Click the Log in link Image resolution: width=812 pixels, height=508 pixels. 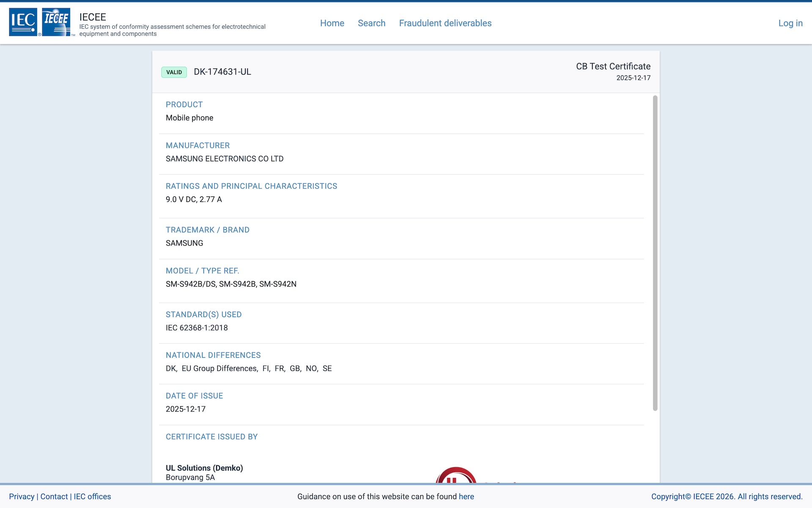tap(790, 23)
